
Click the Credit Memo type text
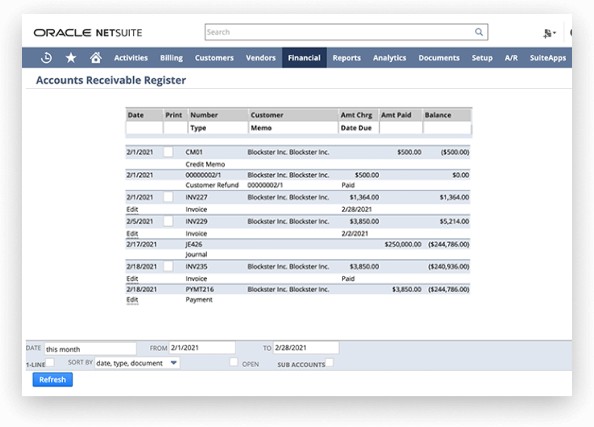(x=205, y=164)
